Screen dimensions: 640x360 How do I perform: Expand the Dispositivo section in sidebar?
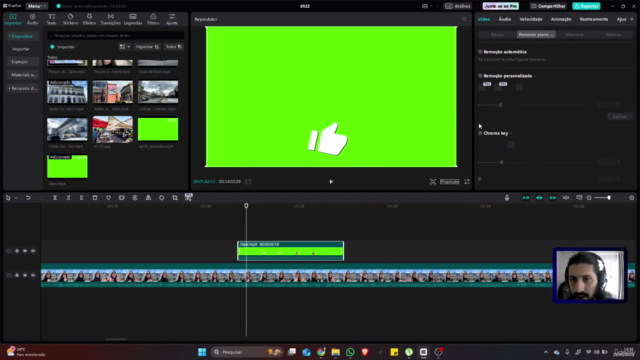(22, 36)
